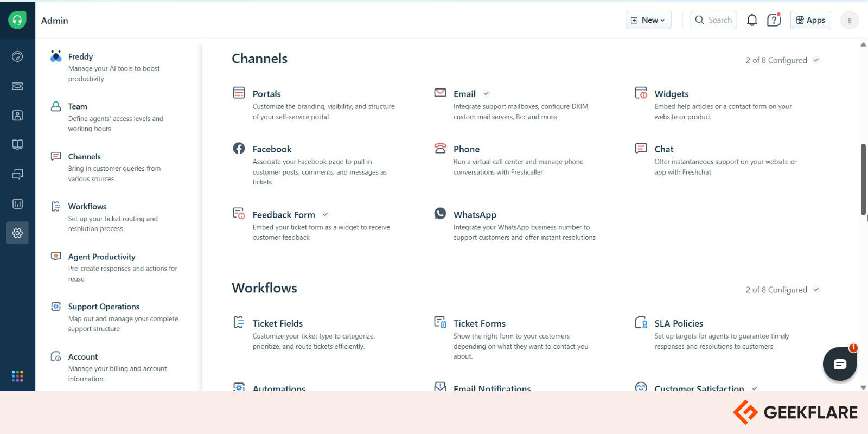Image resolution: width=868 pixels, height=434 pixels.
Task: Select Account in the admin sidebar
Action: tap(83, 356)
